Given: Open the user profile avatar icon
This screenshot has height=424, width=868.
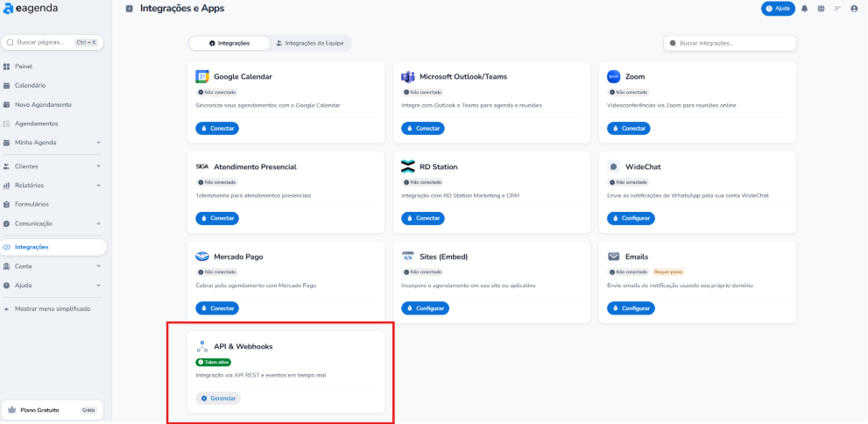Looking at the screenshot, I should click(x=854, y=9).
